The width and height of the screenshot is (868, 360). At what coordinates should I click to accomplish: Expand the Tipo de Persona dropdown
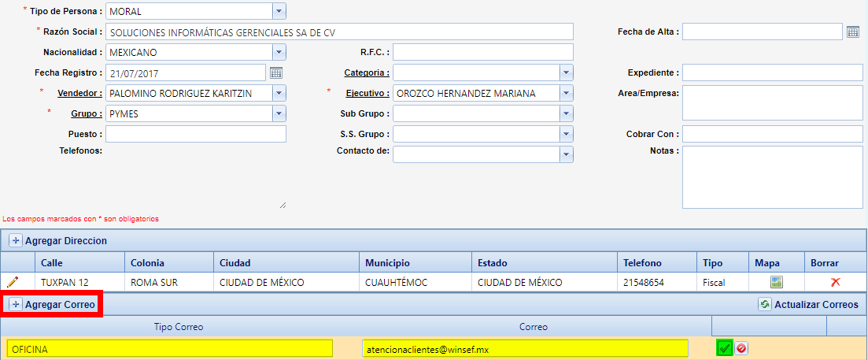click(x=279, y=11)
